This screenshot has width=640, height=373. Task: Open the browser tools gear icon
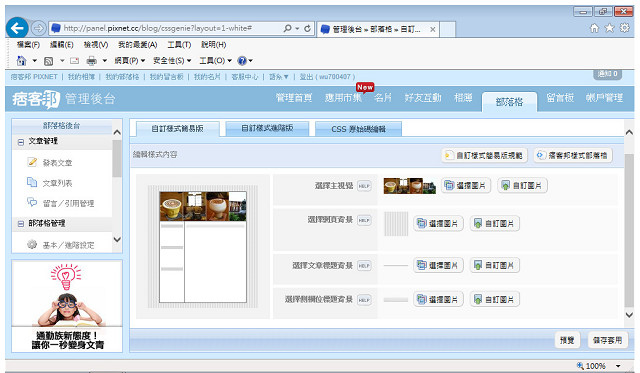pyautogui.click(x=624, y=28)
